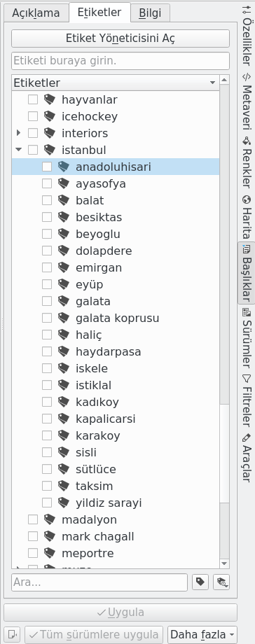
Task: Check the ayasofya tag checkbox
Action: [47, 183]
